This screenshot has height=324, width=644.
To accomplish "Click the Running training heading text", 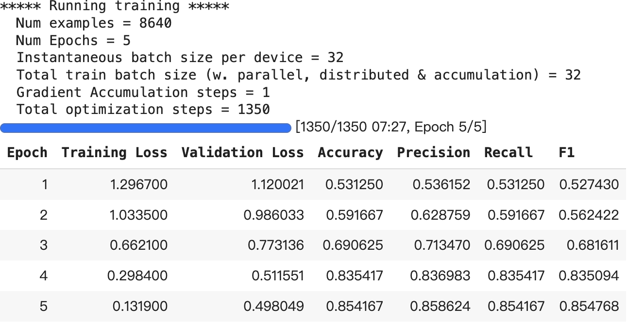I will 115,6.
